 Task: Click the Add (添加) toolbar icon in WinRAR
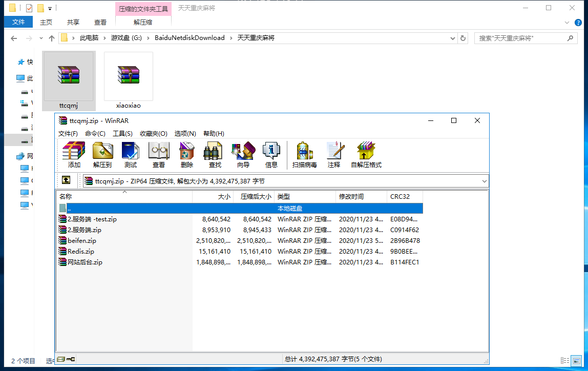click(x=74, y=155)
